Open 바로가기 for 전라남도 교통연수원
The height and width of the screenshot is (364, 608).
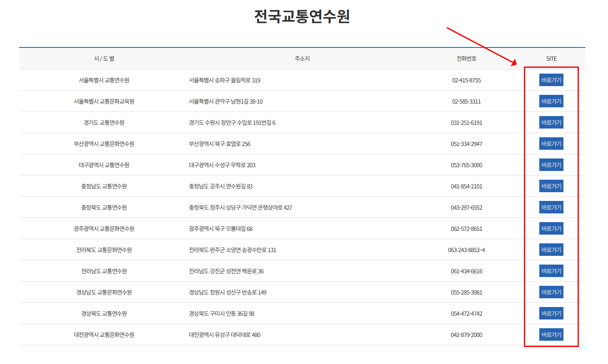coord(551,271)
